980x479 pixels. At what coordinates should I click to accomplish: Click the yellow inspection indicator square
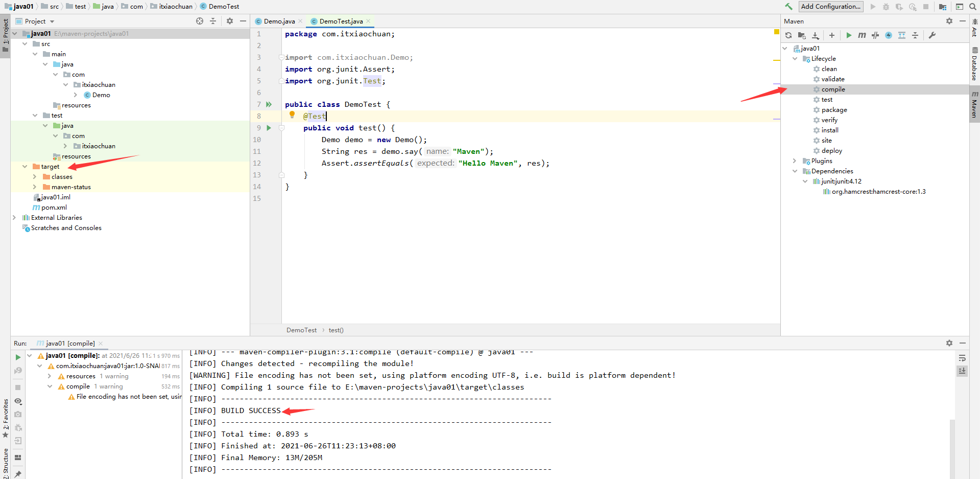[776, 32]
